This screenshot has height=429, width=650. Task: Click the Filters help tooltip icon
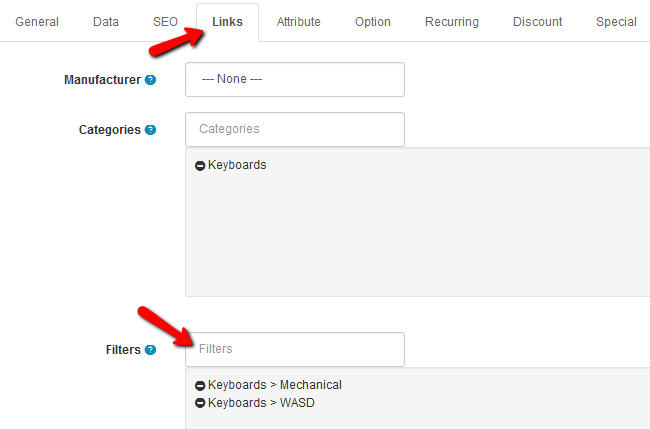coord(150,350)
